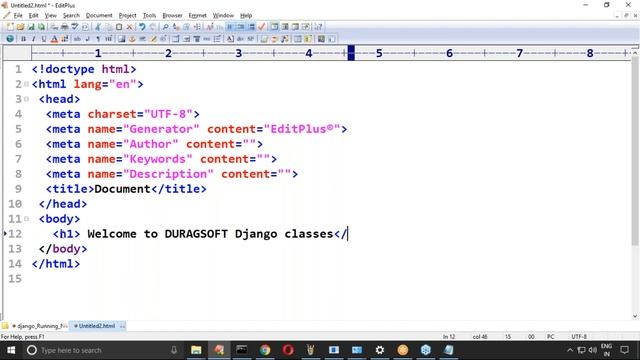This screenshot has height=360, width=640.
Task: Open the Project menu
Action: (x=127, y=16)
